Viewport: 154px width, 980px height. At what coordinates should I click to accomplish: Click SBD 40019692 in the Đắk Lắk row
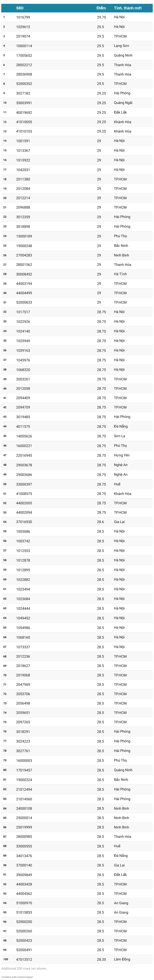(24, 112)
